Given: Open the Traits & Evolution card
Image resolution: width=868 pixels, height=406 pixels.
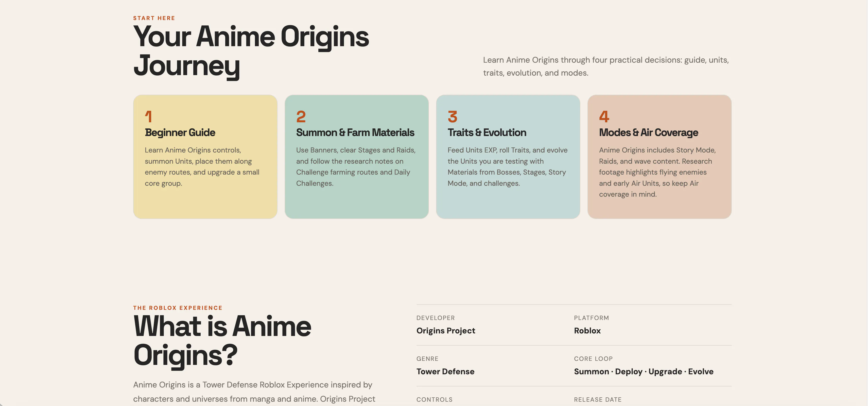Looking at the screenshot, I should pos(508,157).
